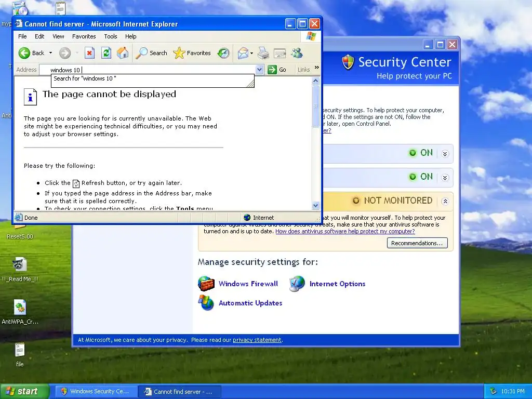Open Windows Firewall brick wall icon
Screen dimensions: 532x399
click(x=206, y=284)
